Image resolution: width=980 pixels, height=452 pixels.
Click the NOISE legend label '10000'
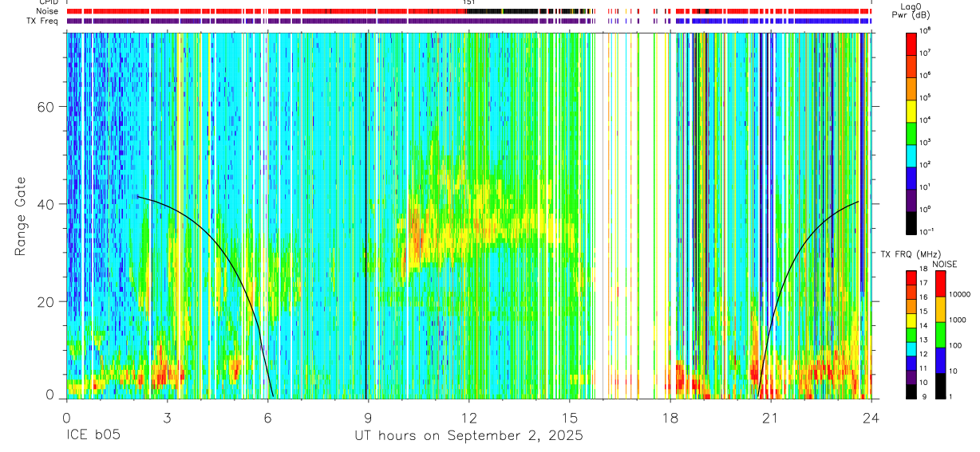[960, 294]
